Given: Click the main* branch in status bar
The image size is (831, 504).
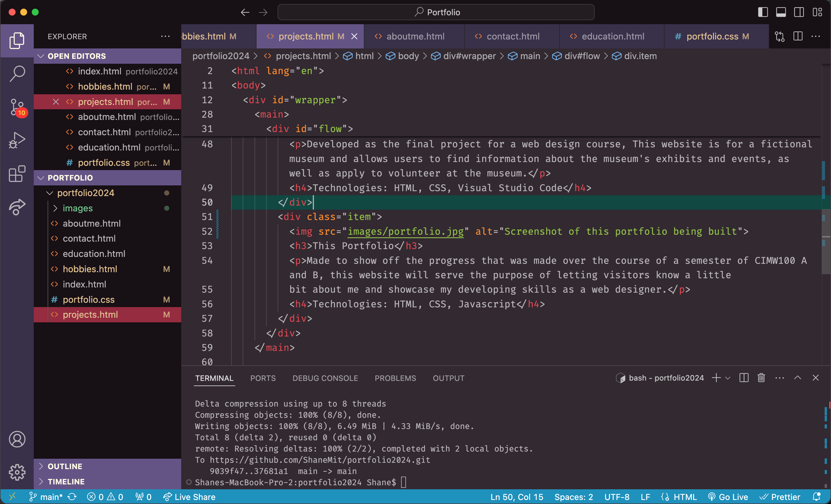Looking at the screenshot, I should click(x=46, y=497).
